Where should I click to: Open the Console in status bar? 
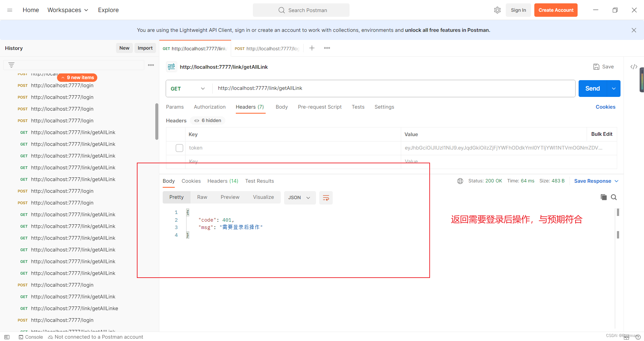pyautogui.click(x=31, y=337)
